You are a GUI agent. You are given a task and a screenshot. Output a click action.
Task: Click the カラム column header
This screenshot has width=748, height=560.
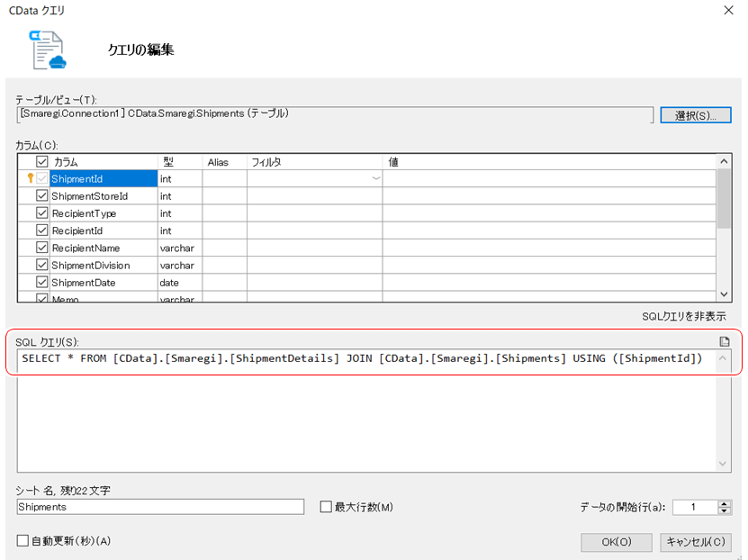pyautogui.click(x=104, y=162)
